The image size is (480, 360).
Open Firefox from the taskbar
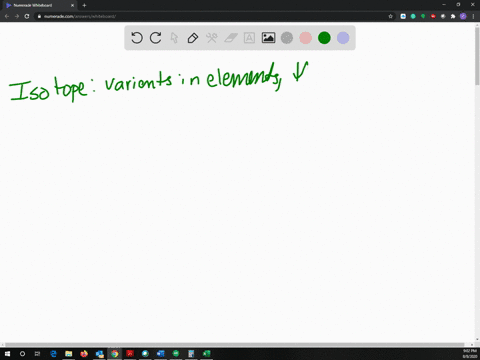pos(84,354)
